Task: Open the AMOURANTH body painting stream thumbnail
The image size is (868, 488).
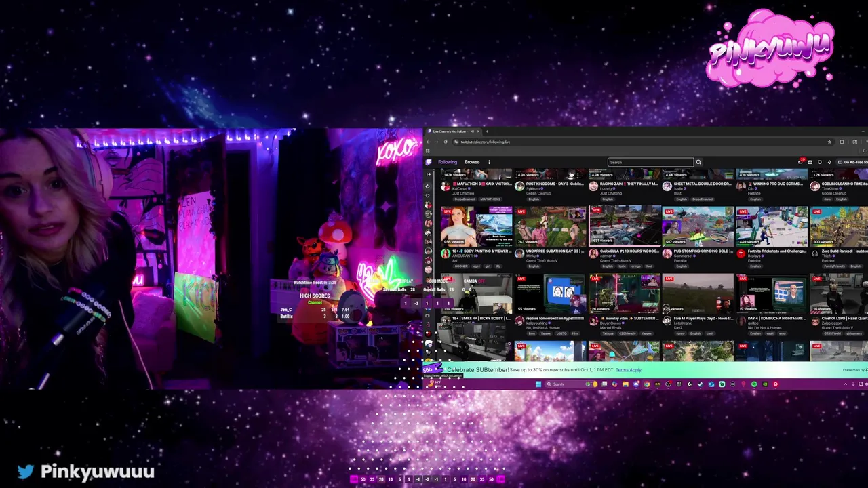Action: click(x=476, y=226)
